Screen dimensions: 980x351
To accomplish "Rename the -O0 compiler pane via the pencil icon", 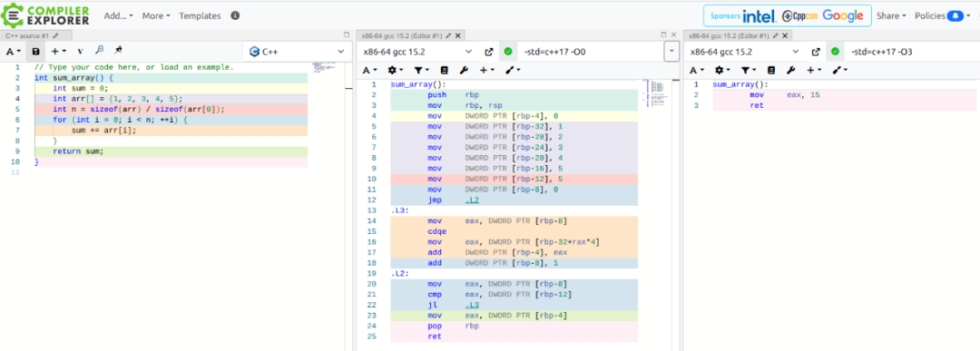I will coord(448,36).
